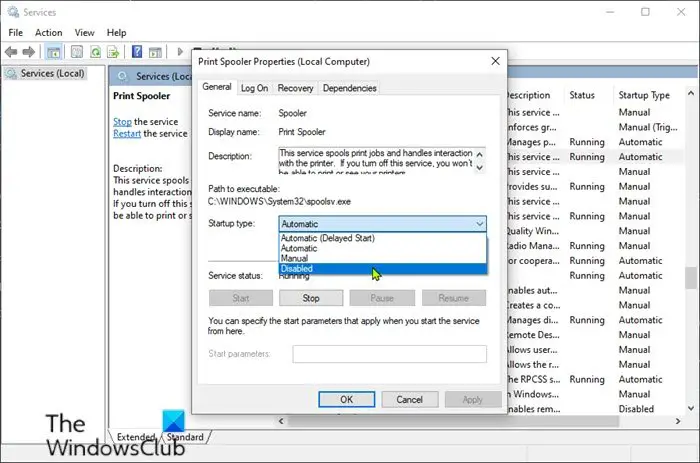Image resolution: width=700 pixels, height=463 pixels.
Task: Select the 'Disabled' startup type cell
Action: (636, 409)
